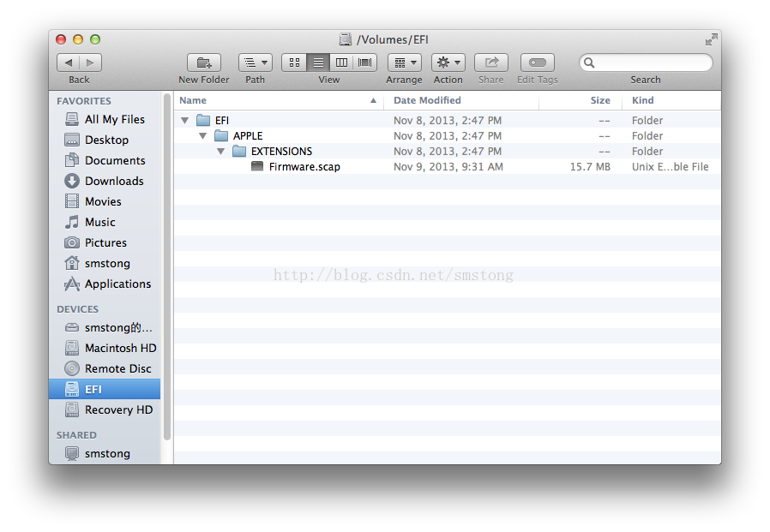The height and width of the screenshot is (532, 770).
Task: Select Macintosh HD in Devices
Action: coord(105,348)
